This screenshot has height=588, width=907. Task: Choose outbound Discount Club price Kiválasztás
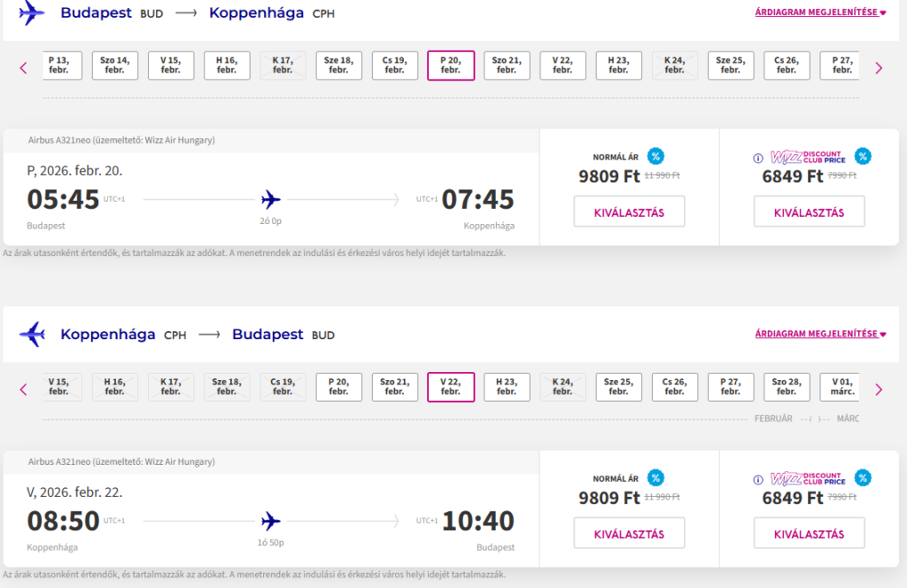[x=809, y=212]
